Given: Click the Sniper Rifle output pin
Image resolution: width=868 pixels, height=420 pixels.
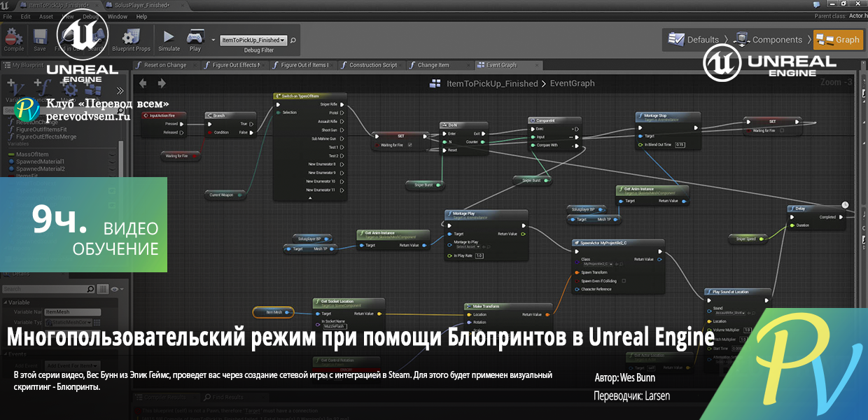Looking at the screenshot, I should pyautogui.click(x=342, y=104).
